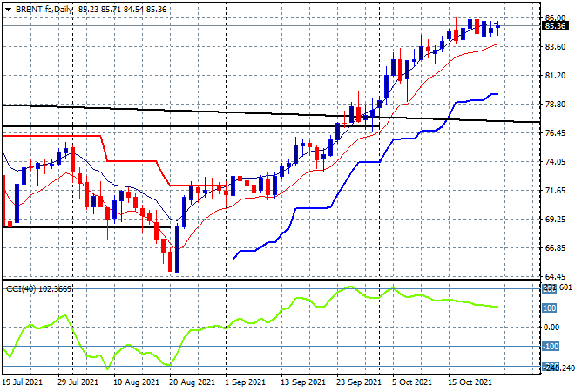Screen dimensions: 575x392
Task: Click the 20 Aug 2021 date label
Action: point(192,382)
